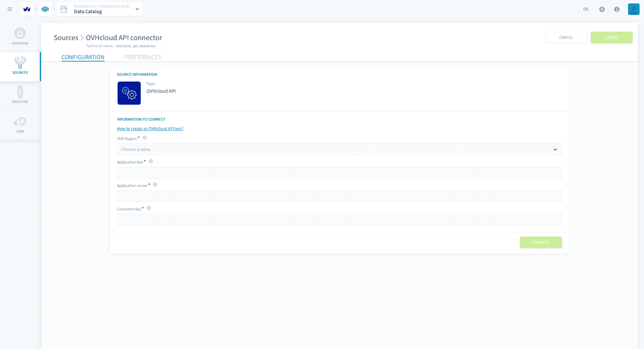The height and width of the screenshot is (349, 644).
Task: Open the info help icon in top bar
Action: [x=617, y=9]
